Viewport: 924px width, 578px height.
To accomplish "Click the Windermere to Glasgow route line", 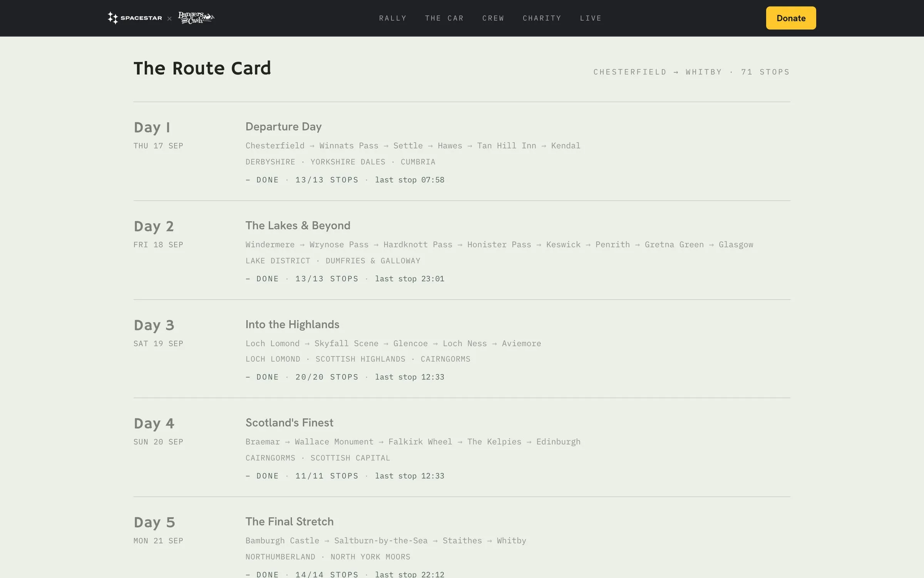I will coord(499,245).
